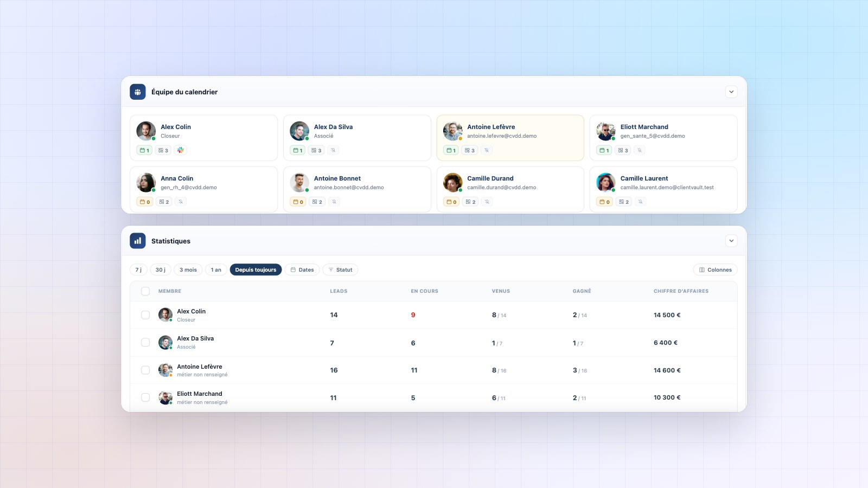Image resolution: width=868 pixels, height=488 pixels.
Task: Click the muted notification icon on Alex Da Silva's card
Action: (x=334, y=150)
